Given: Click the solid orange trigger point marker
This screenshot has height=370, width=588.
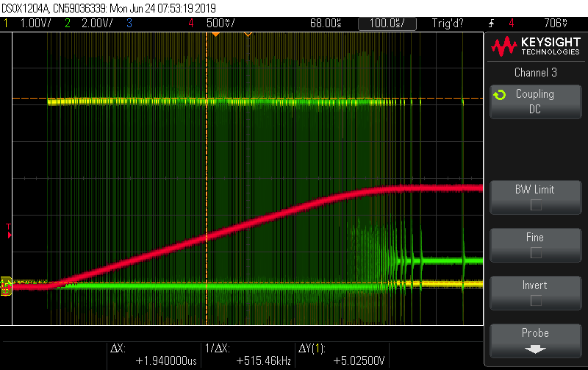Looking at the screenshot, I should [215, 35].
